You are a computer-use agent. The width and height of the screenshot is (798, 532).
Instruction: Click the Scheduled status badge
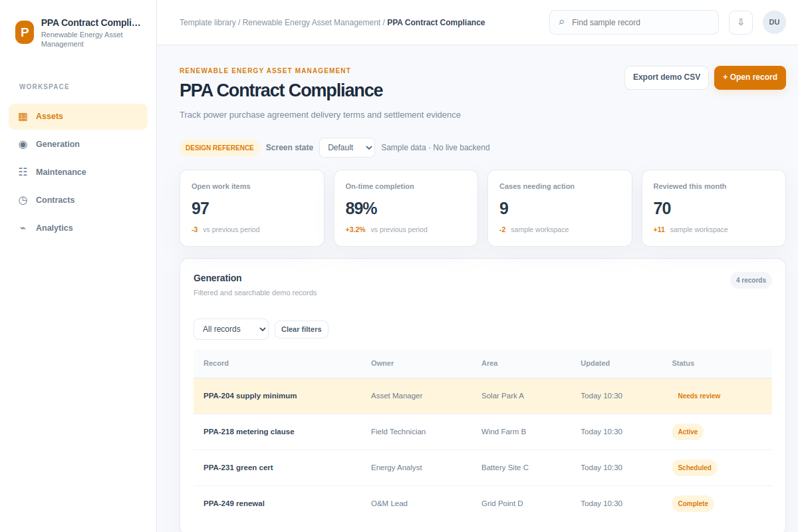(694, 467)
